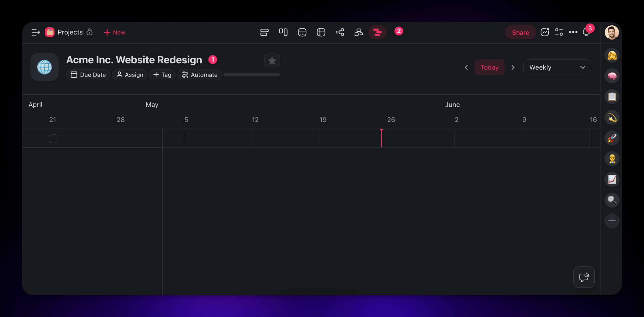
Task: Toggle the padlock next to Projects
Action: click(90, 32)
